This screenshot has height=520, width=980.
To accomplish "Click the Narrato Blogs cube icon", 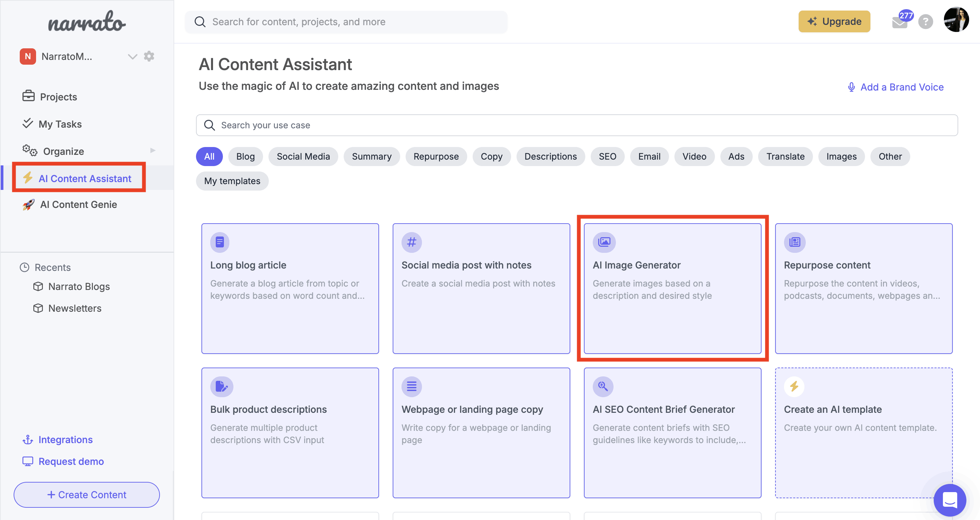I will pyautogui.click(x=38, y=287).
